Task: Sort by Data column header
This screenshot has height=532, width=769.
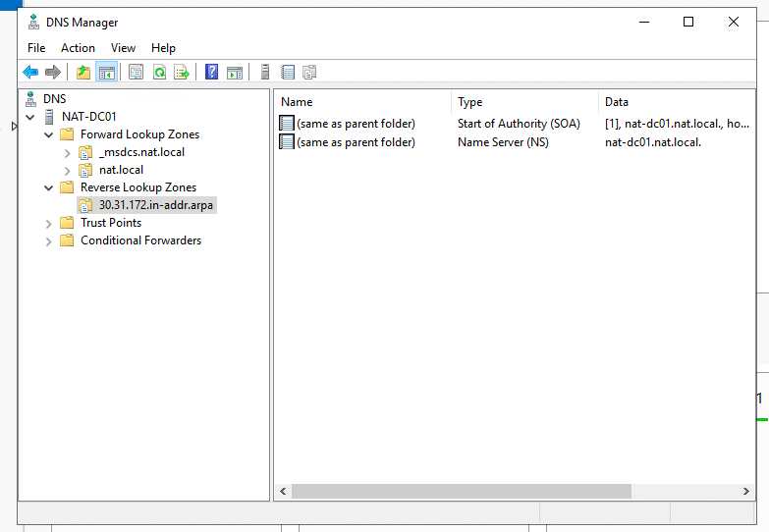Action: (677, 102)
